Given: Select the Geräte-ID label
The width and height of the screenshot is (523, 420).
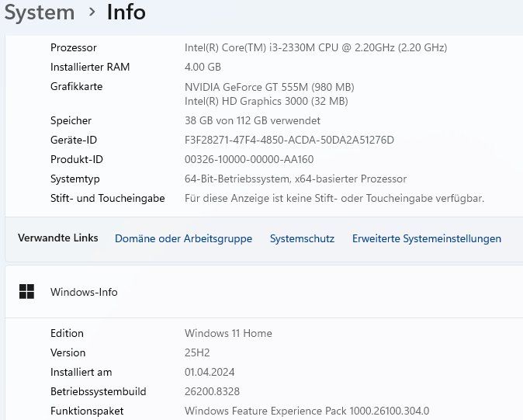Looking at the screenshot, I should pyautogui.click(x=74, y=140).
